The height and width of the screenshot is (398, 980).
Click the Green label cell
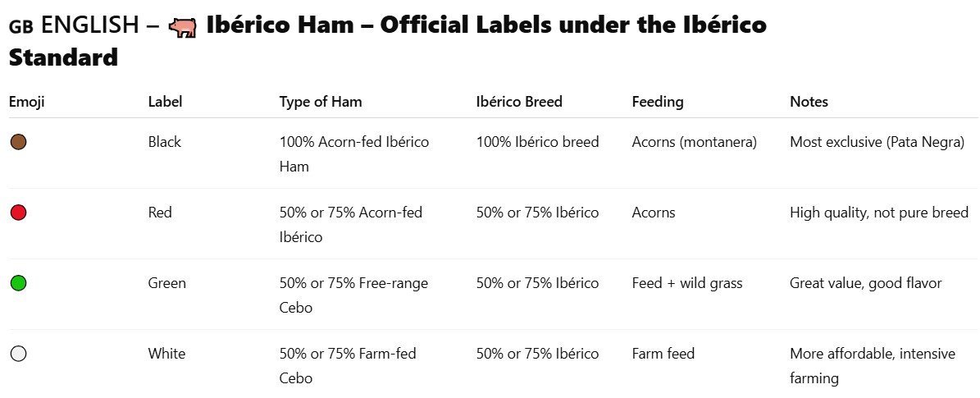pyautogui.click(x=166, y=283)
